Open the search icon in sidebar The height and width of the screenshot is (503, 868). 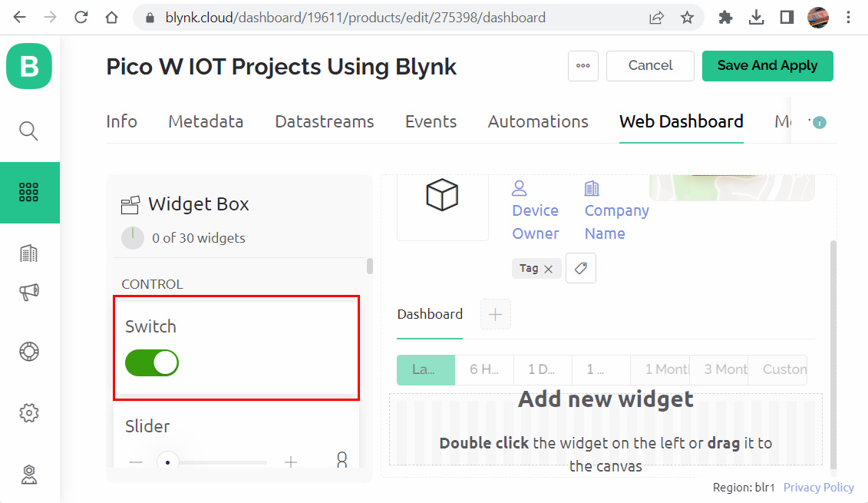coord(29,131)
